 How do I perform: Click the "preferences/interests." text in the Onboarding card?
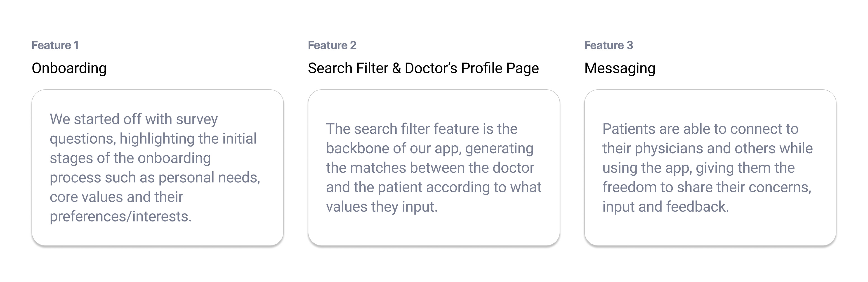121,216
